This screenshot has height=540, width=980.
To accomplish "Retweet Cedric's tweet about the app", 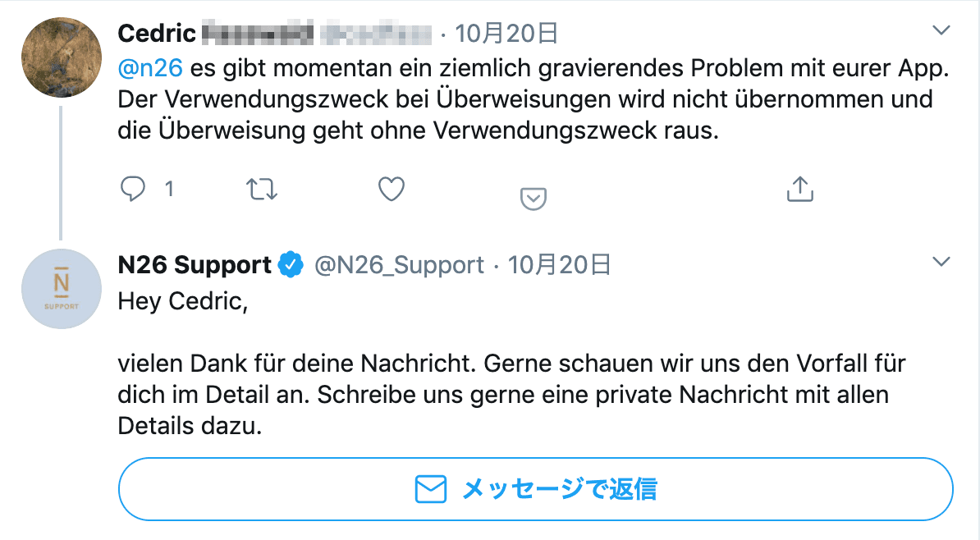I will pos(263,190).
